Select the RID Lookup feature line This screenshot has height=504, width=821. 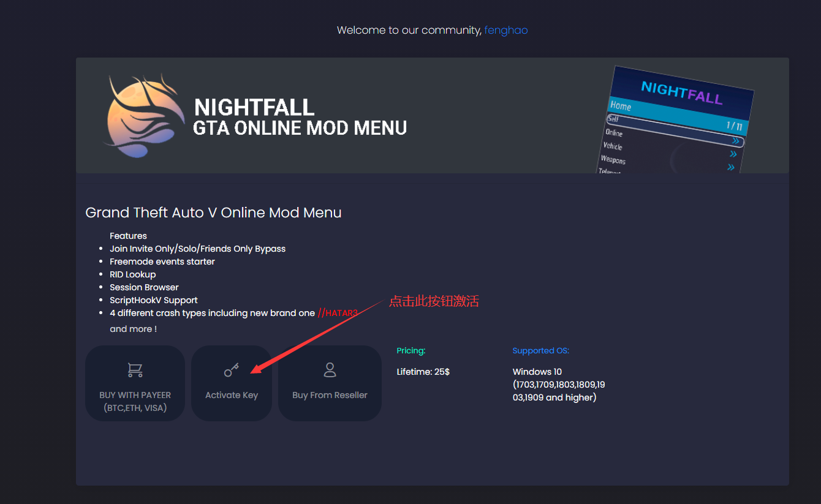point(132,274)
